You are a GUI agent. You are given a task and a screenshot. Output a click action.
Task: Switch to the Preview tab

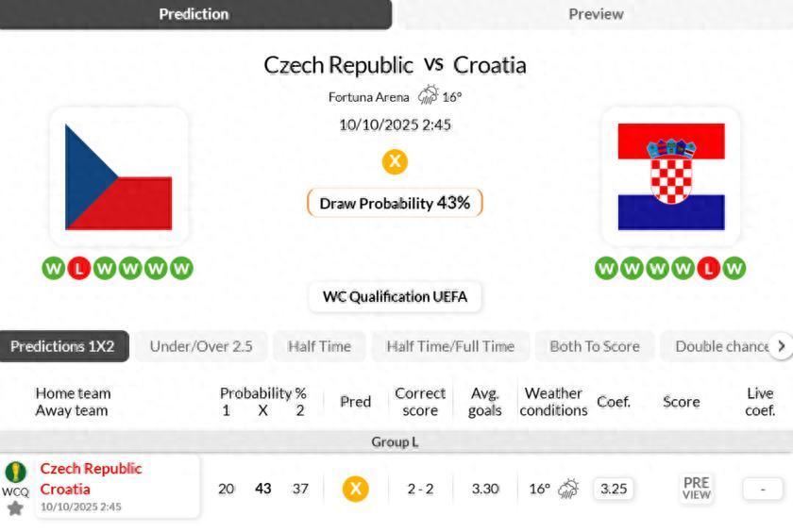coord(596,14)
